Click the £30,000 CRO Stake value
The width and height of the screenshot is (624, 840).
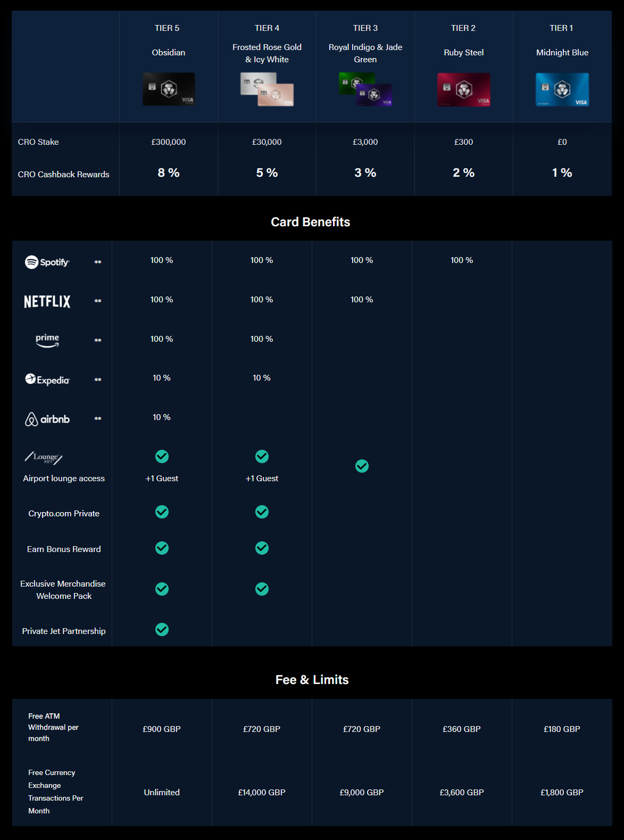pyautogui.click(x=267, y=142)
